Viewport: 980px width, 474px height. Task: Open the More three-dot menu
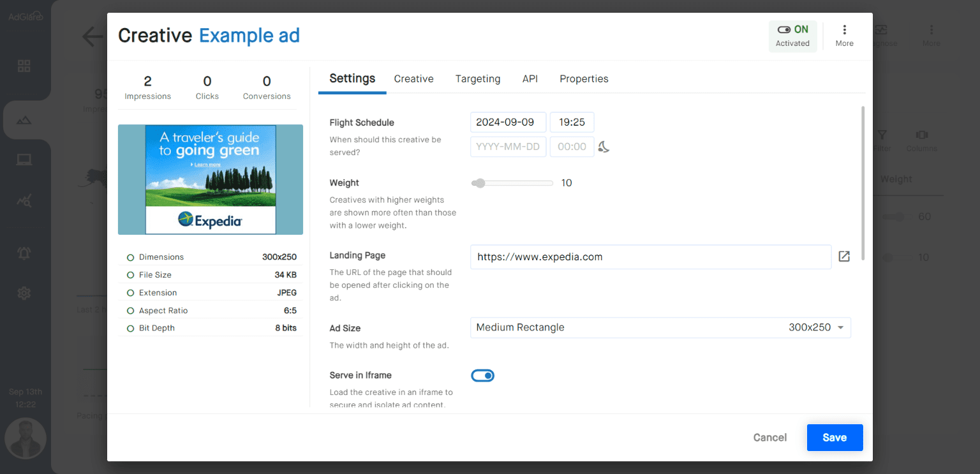point(844,29)
